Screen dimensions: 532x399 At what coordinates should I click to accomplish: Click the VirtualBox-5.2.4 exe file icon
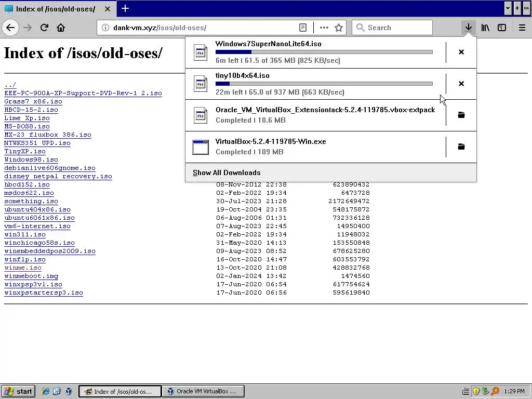(200, 147)
